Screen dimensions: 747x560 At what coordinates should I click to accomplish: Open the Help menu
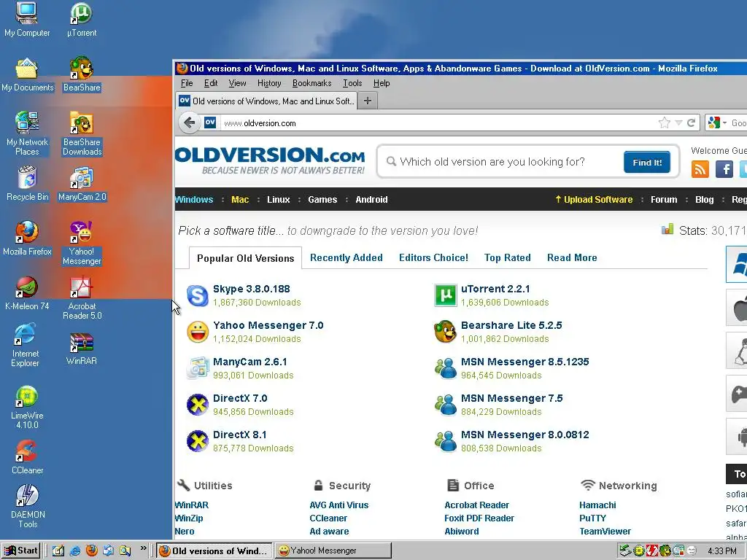pyautogui.click(x=381, y=83)
